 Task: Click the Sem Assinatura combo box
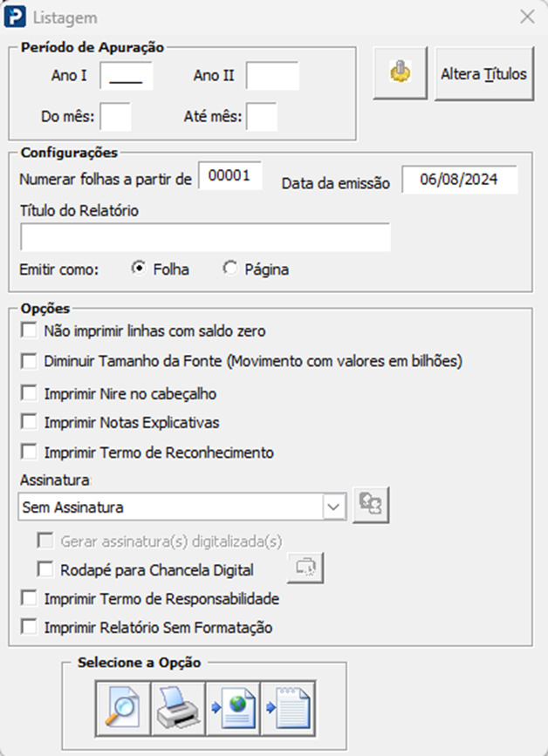click(182, 507)
